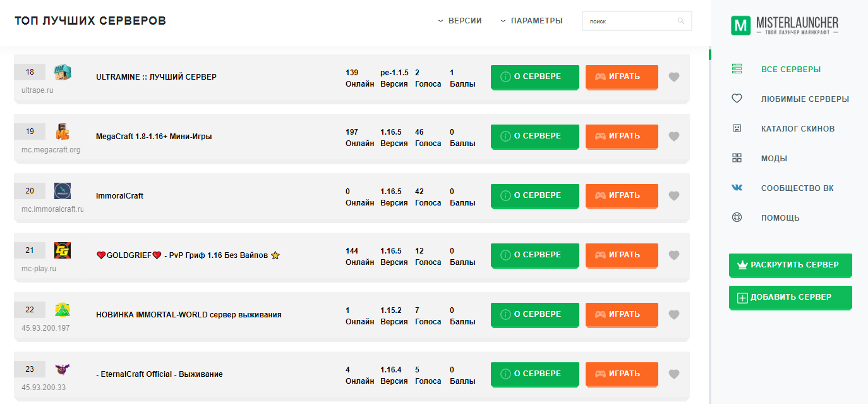Click О СЕРВЕРЕ for IMMORTAL-WORLD

point(535,315)
